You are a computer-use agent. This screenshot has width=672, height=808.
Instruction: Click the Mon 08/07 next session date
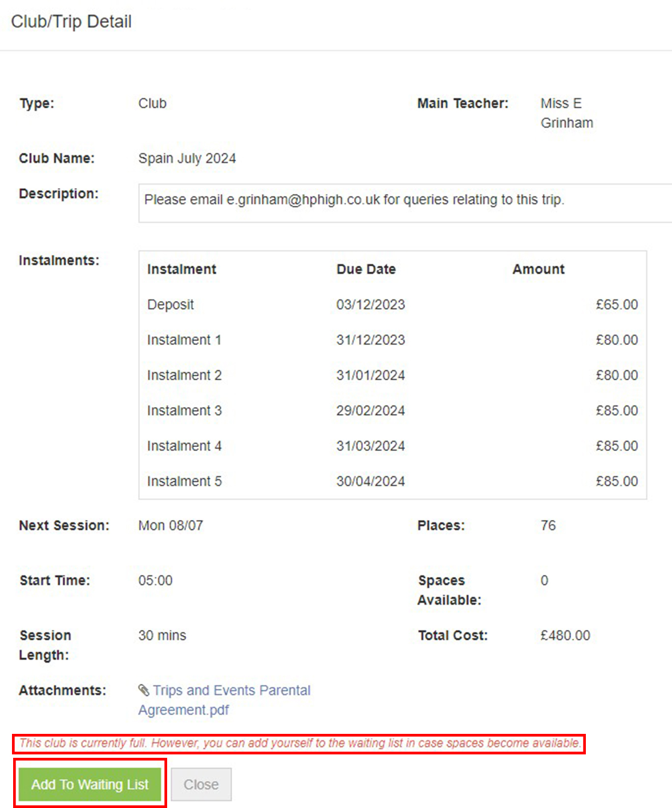[171, 525]
